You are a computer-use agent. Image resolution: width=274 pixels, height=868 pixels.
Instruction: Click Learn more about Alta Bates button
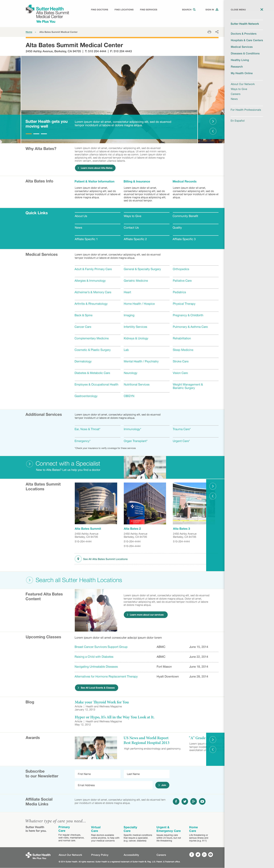[95, 168]
